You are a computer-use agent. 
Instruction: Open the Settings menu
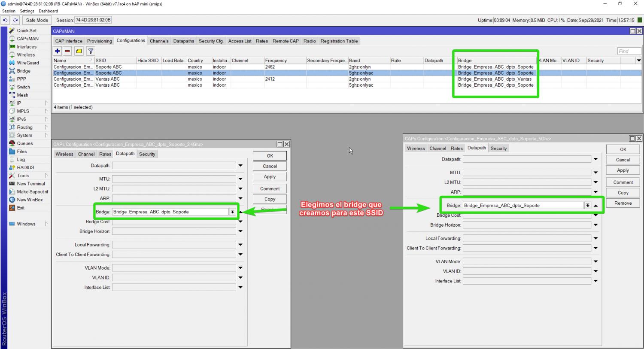(x=27, y=11)
